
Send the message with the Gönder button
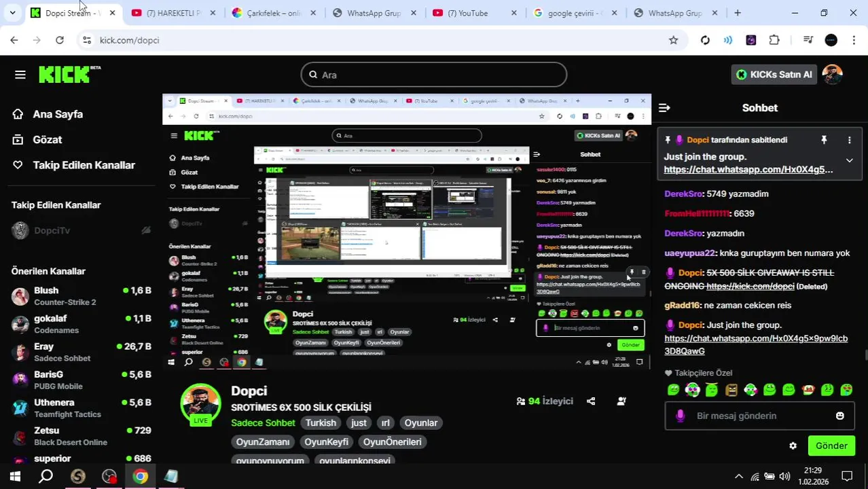tap(831, 446)
